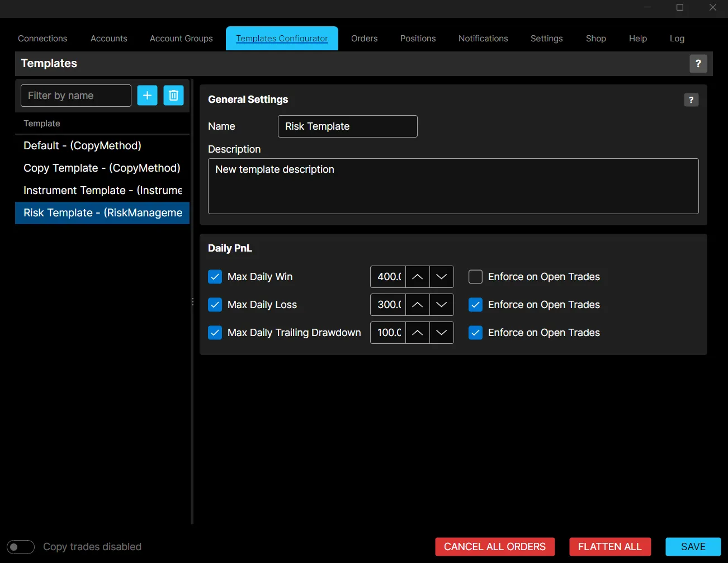Go to Account Groups tab
Image resolution: width=728 pixels, height=563 pixels.
point(181,39)
